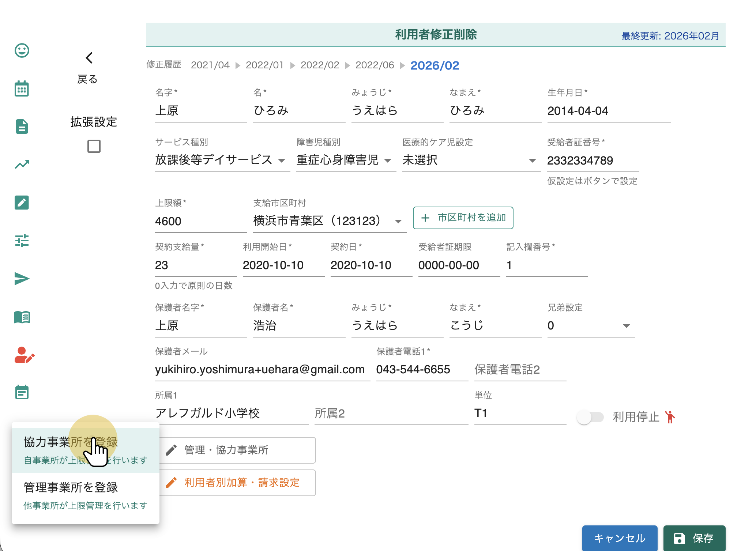This screenshot has width=756, height=551.
Task: Click the 受給者証番号 input field
Action: coord(593,161)
